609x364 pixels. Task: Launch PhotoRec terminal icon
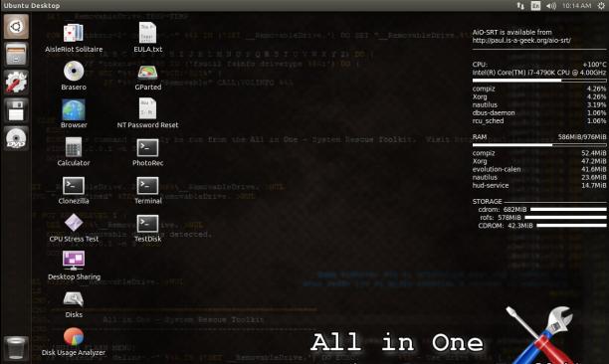click(147, 152)
